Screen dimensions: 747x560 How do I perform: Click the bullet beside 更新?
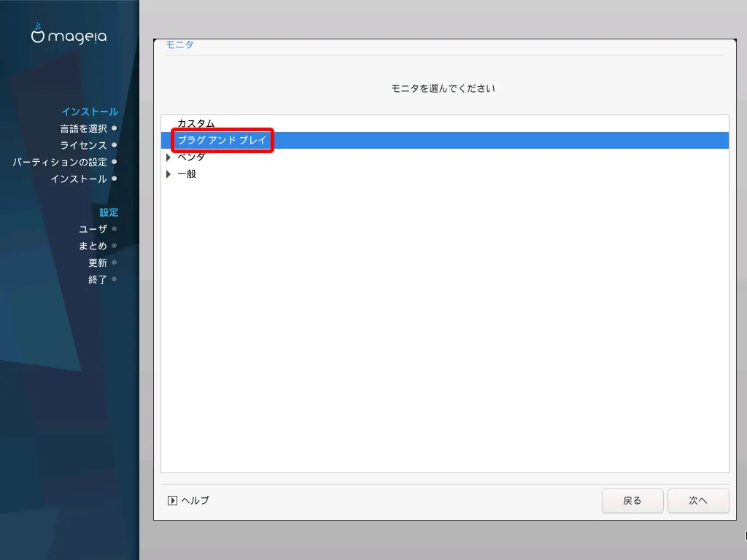click(x=115, y=262)
